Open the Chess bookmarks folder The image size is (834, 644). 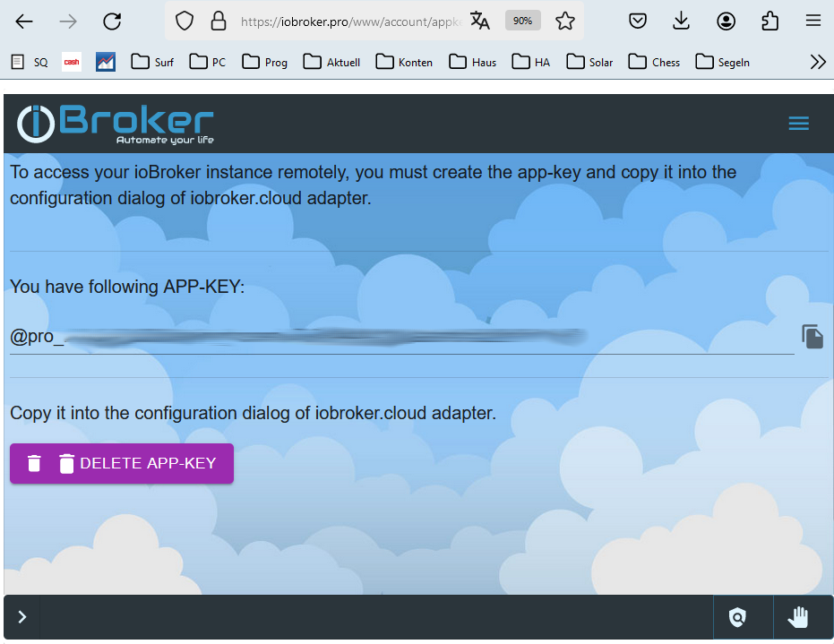click(654, 62)
